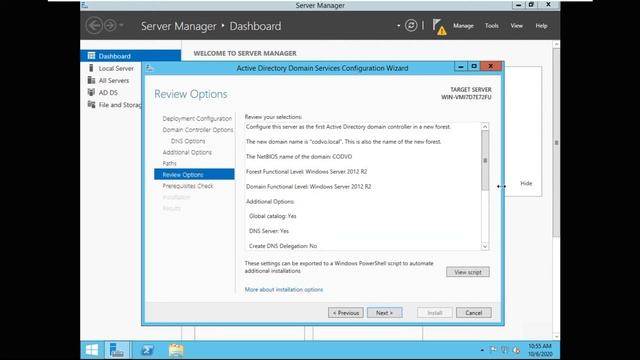Click the All Servers icon
The height and width of the screenshot is (360, 640).
click(91, 80)
